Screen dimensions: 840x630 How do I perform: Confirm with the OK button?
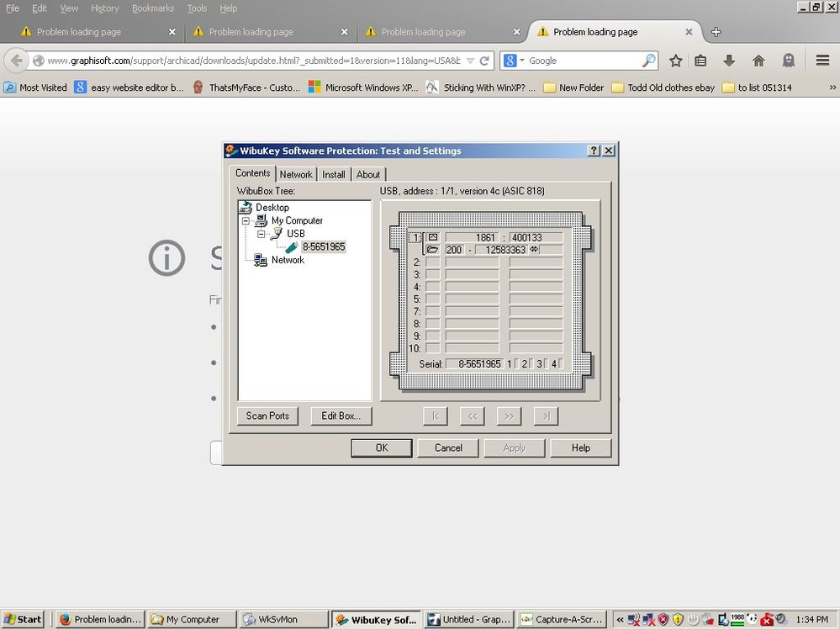pyautogui.click(x=382, y=447)
